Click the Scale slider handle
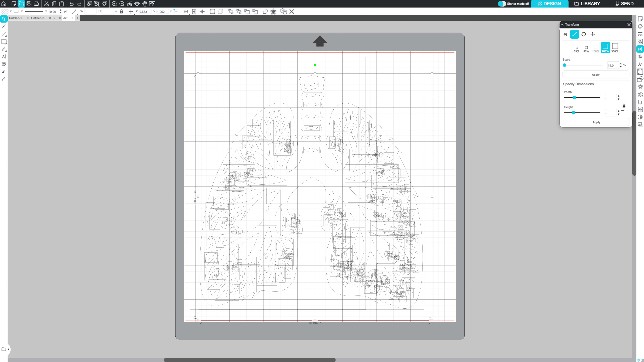This screenshot has height=362, width=644. click(x=565, y=65)
